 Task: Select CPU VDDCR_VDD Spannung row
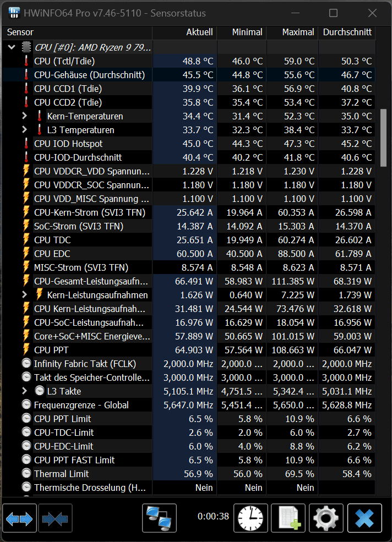189,171
